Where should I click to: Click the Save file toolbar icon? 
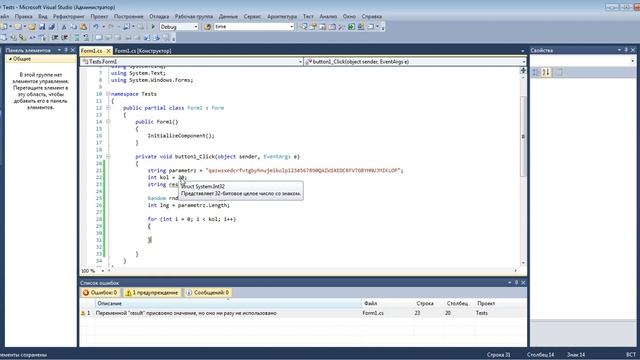[42, 27]
